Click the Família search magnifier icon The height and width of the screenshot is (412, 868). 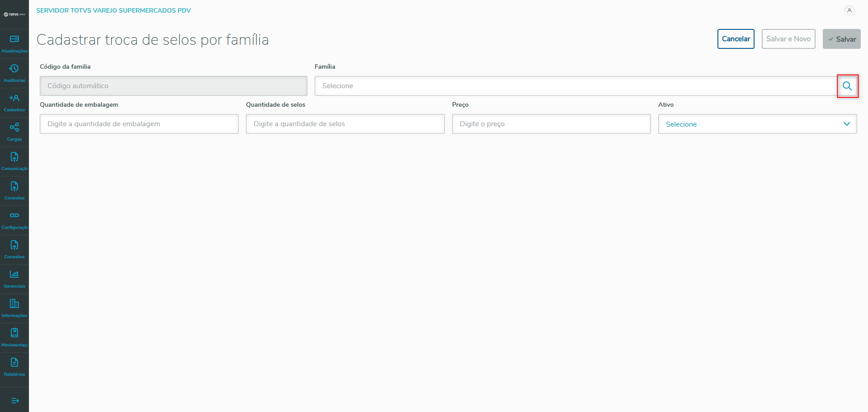point(847,86)
